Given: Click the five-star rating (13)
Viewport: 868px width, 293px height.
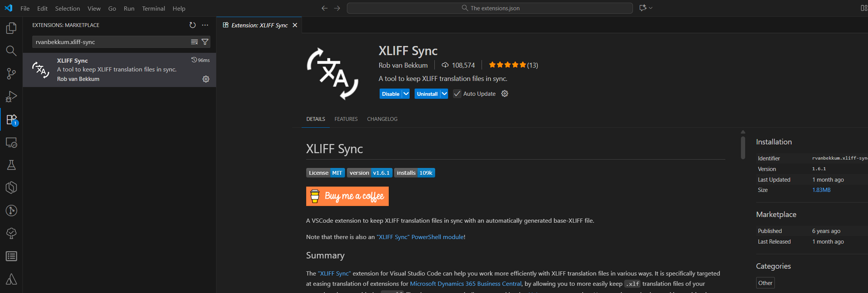Looking at the screenshot, I should pos(513,65).
